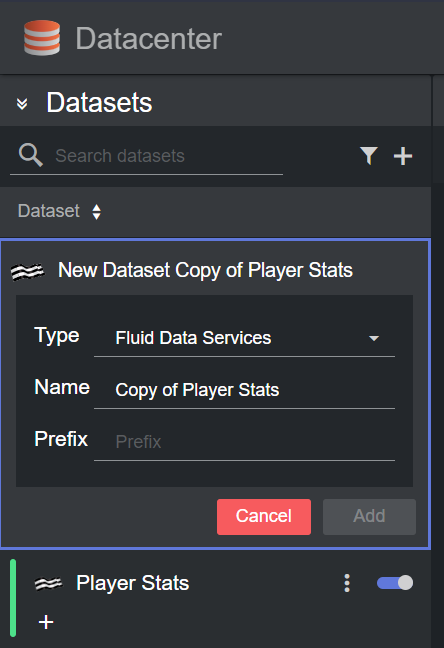Open Player Stats three-dot options menu
Screen dimensions: 444x648
pyautogui.click(x=347, y=583)
